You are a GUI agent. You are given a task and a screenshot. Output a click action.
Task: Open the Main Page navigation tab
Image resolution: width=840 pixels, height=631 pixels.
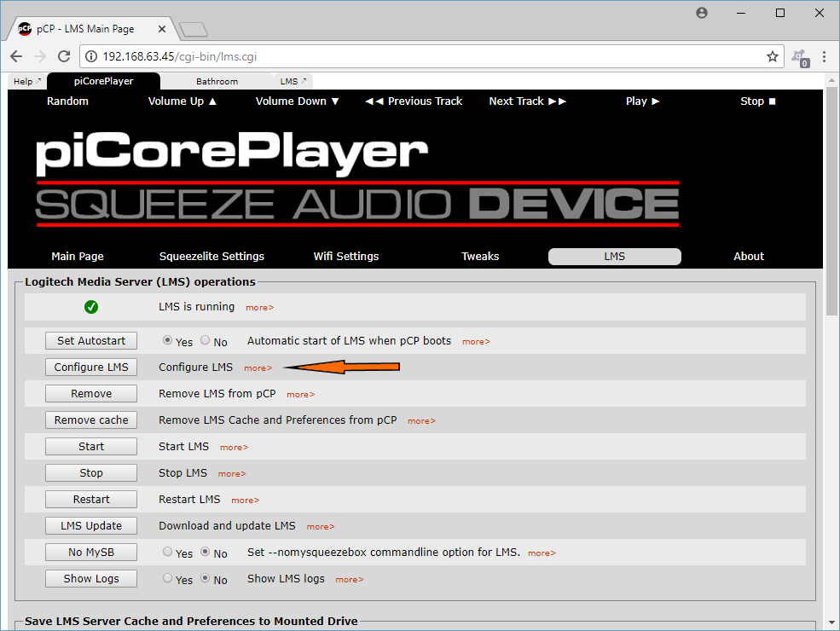coord(78,256)
